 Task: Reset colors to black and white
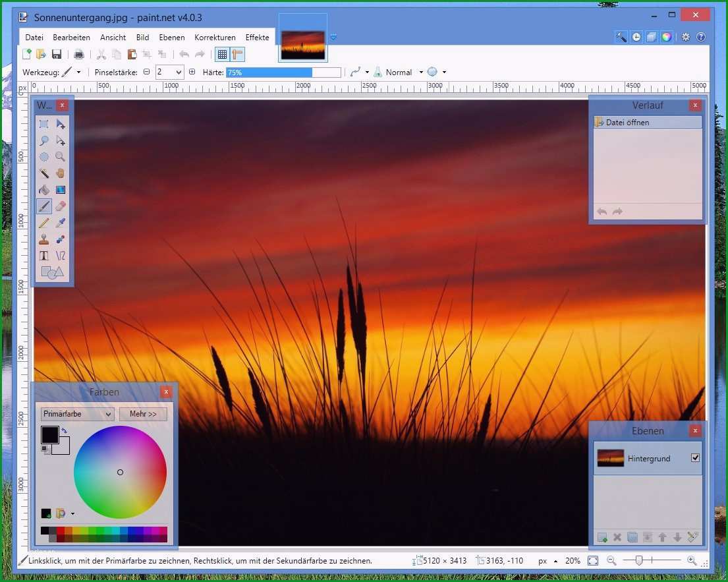(45, 449)
